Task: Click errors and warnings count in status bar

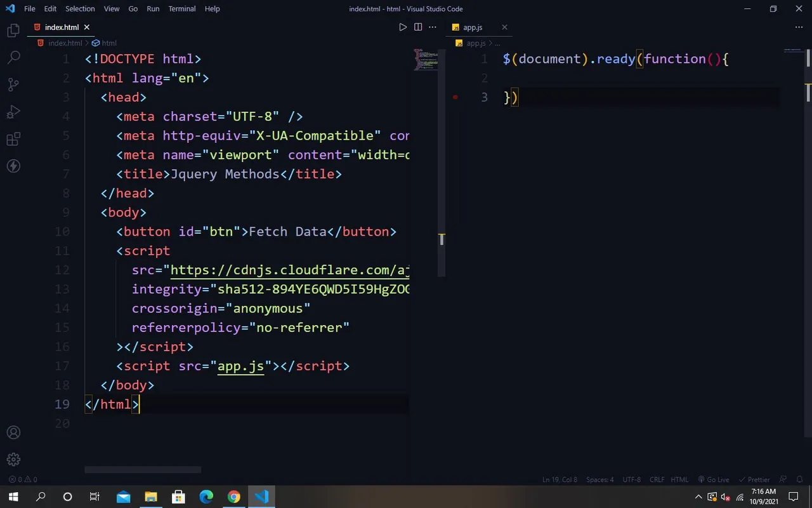Action: point(23,479)
